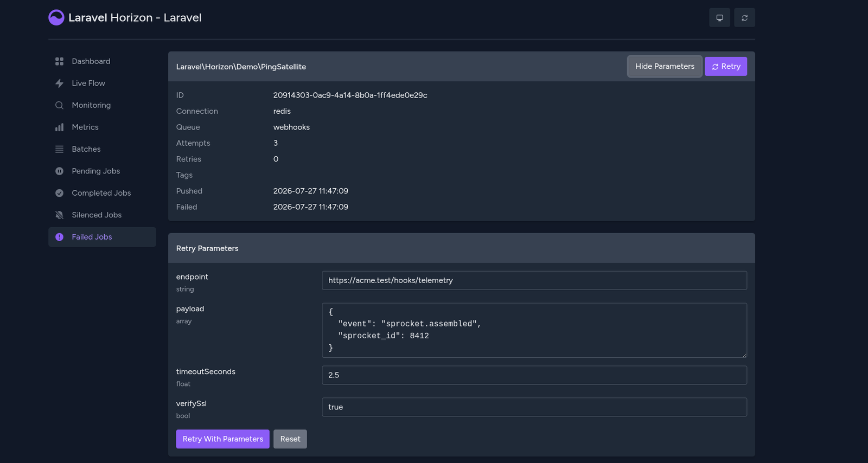Click Retry With Parameters button
Image resolution: width=868 pixels, height=463 pixels.
coord(222,439)
